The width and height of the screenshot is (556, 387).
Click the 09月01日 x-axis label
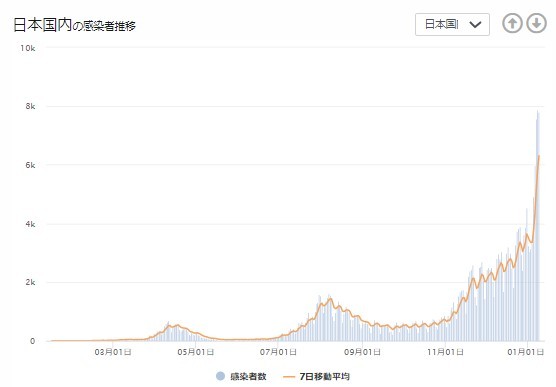[x=362, y=352]
